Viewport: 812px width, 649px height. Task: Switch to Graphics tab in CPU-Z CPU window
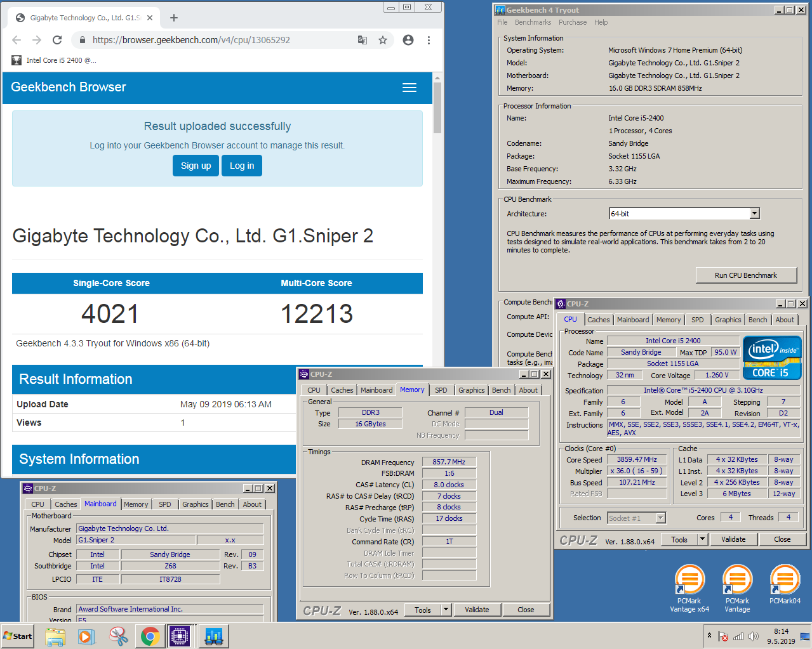click(728, 320)
